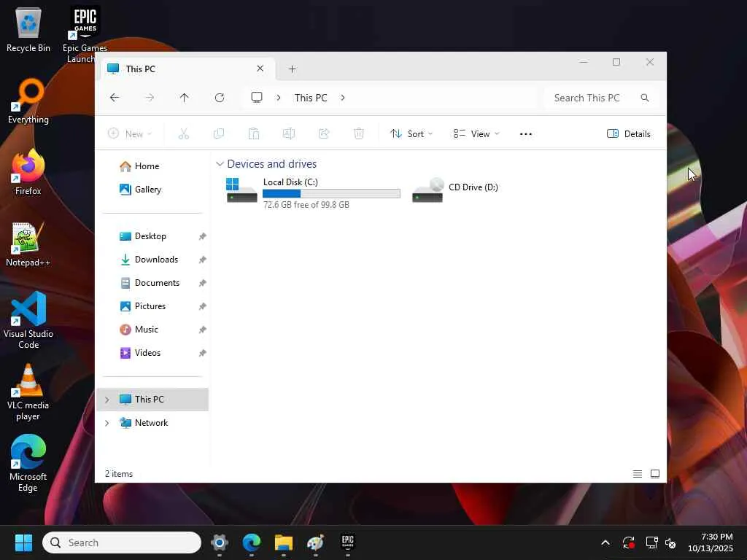Viewport: 747px width, 560px height.
Task: Click the pin next to Downloads
Action: [x=203, y=260]
